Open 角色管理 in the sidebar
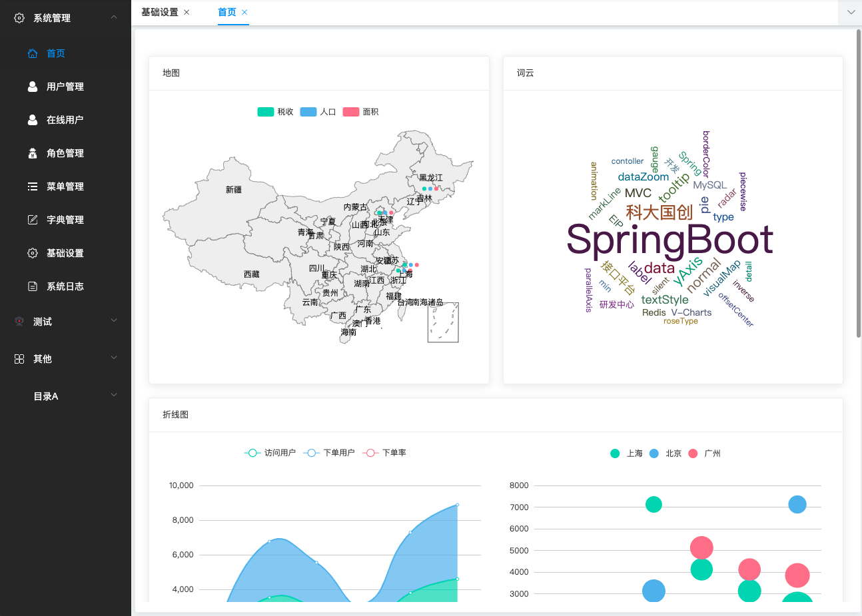Viewport: 862px width, 616px height. point(65,153)
